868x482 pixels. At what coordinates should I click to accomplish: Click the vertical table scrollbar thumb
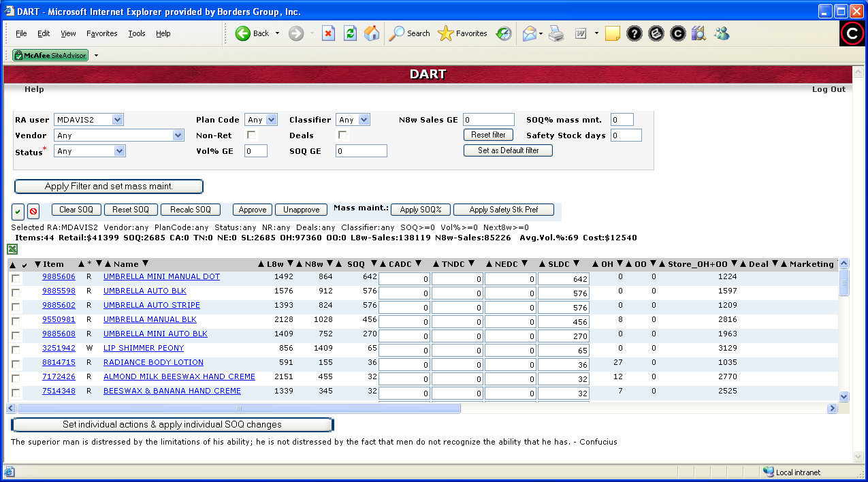point(844,282)
